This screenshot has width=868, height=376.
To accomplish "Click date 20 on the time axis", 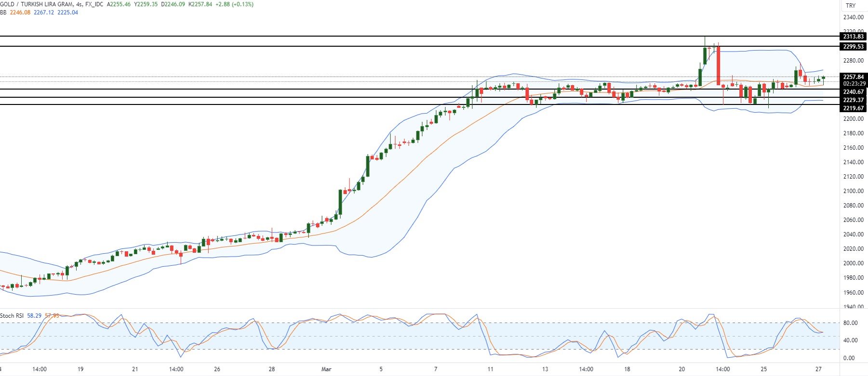I will click(682, 369).
